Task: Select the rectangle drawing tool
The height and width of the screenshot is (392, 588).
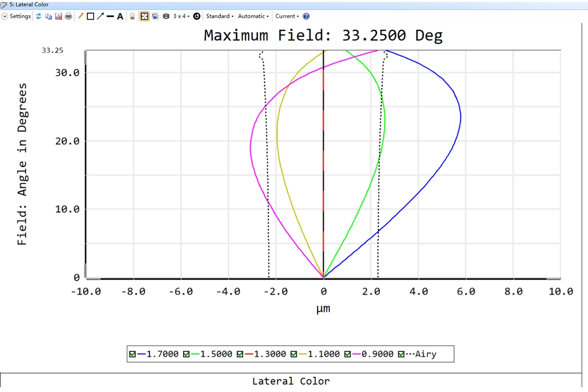Action: 90,16
